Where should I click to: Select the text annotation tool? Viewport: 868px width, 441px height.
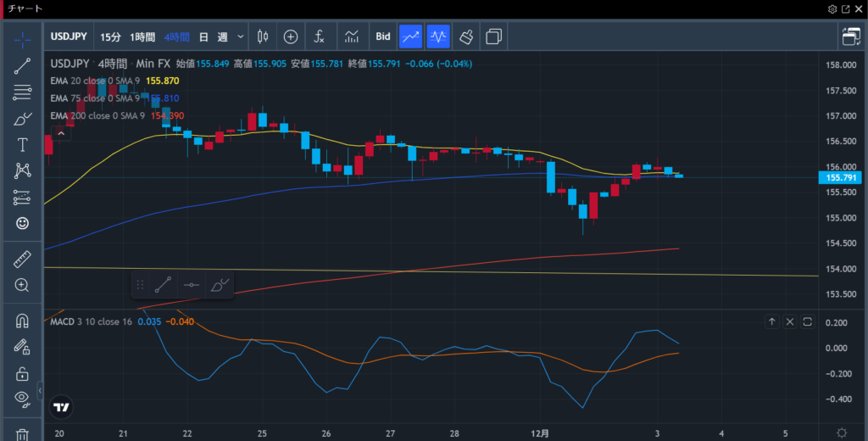pyautogui.click(x=22, y=145)
